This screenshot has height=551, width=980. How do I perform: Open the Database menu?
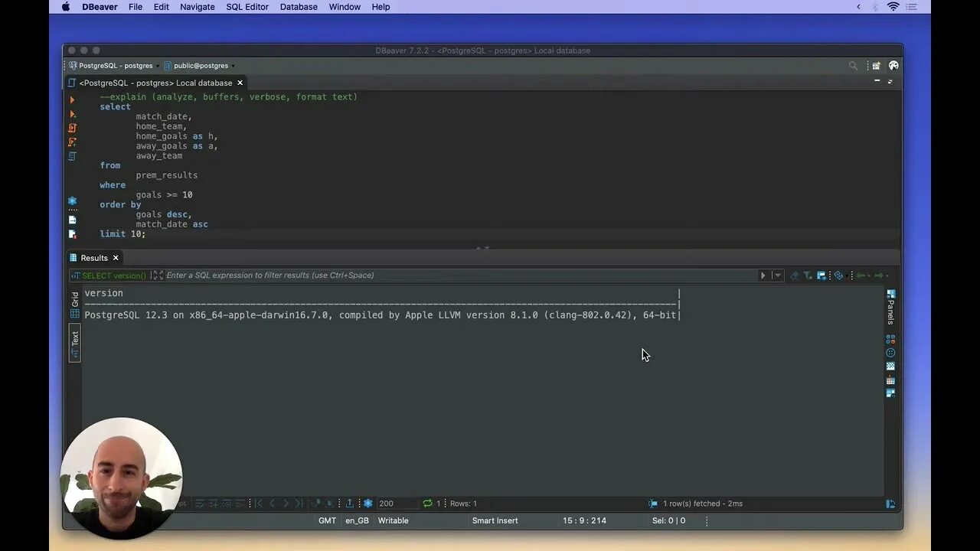[x=299, y=7]
